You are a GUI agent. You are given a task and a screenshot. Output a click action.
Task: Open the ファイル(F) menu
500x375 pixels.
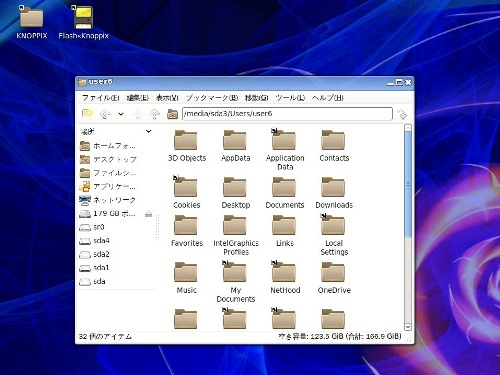tap(101, 98)
